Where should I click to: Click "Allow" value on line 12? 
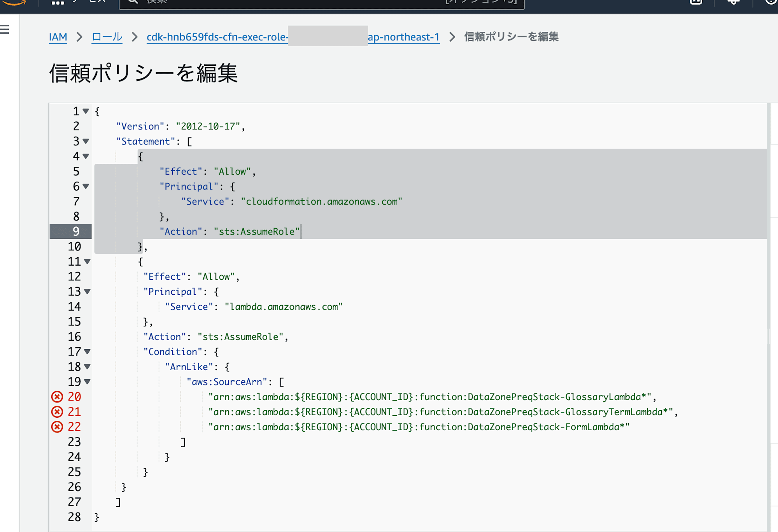pyautogui.click(x=216, y=277)
